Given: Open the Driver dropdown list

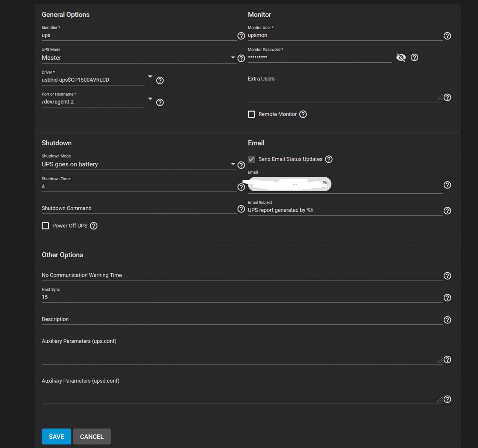Looking at the screenshot, I should (150, 76).
